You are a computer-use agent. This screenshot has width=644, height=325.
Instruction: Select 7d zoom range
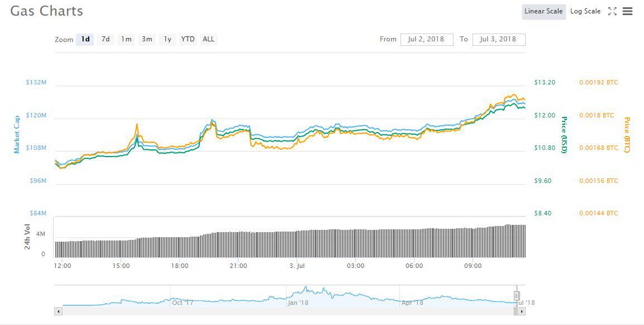coord(106,40)
